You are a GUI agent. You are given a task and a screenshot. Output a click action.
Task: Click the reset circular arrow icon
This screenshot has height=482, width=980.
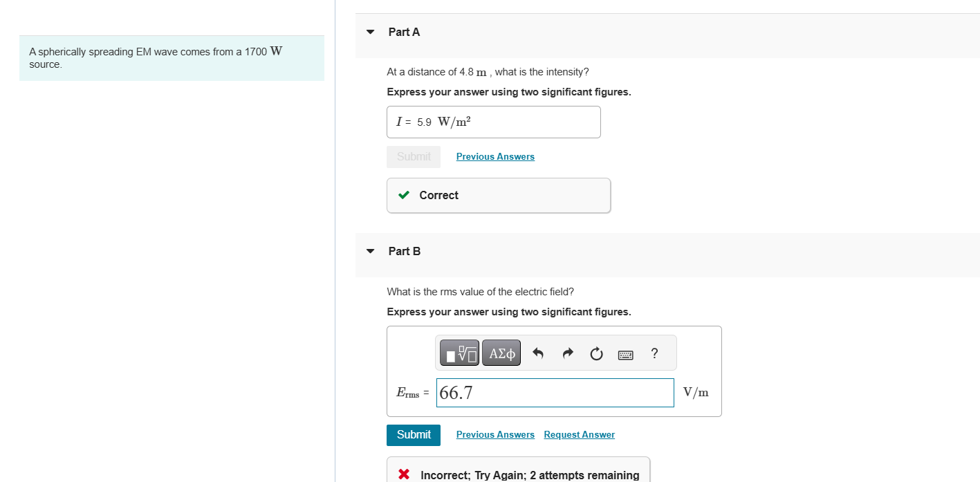[x=596, y=354]
